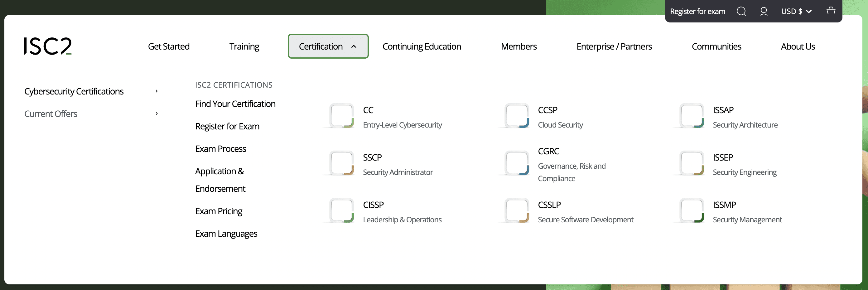Image resolution: width=868 pixels, height=290 pixels.
Task: Click the ISSAP certification badge icon
Action: point(692,116)
